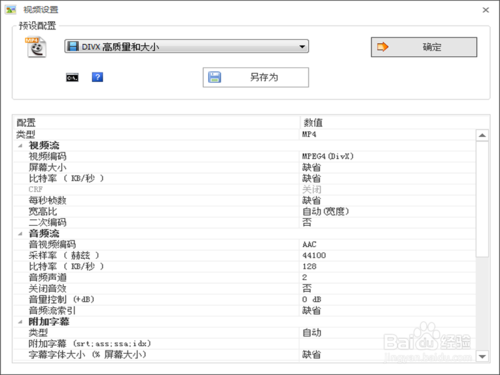The height and width of the screenshot is (375, 500).
Task: Select the 视频编码 row
Action: pos(245,156)
